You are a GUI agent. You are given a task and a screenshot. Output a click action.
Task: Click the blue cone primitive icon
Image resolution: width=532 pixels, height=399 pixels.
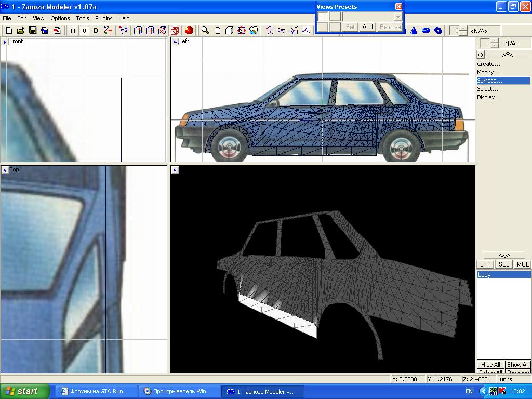point(414,31)
